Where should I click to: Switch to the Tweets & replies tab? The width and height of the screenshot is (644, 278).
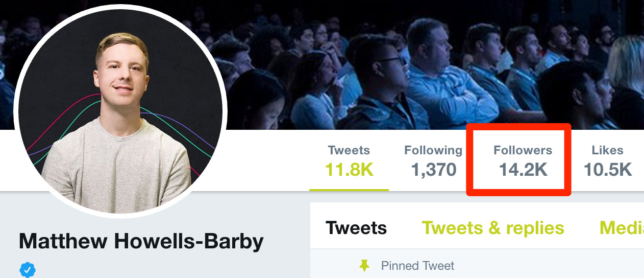point(493,227)
